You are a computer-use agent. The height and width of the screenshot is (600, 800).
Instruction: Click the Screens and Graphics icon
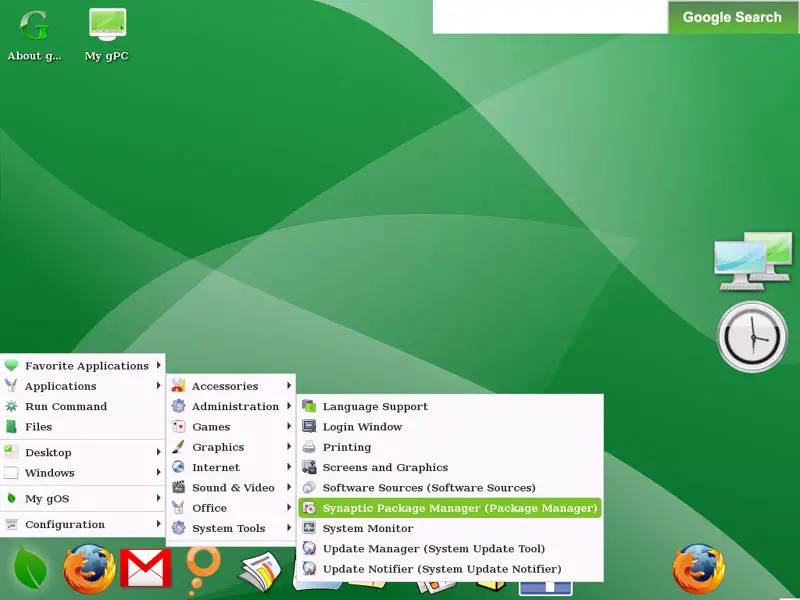309,467
